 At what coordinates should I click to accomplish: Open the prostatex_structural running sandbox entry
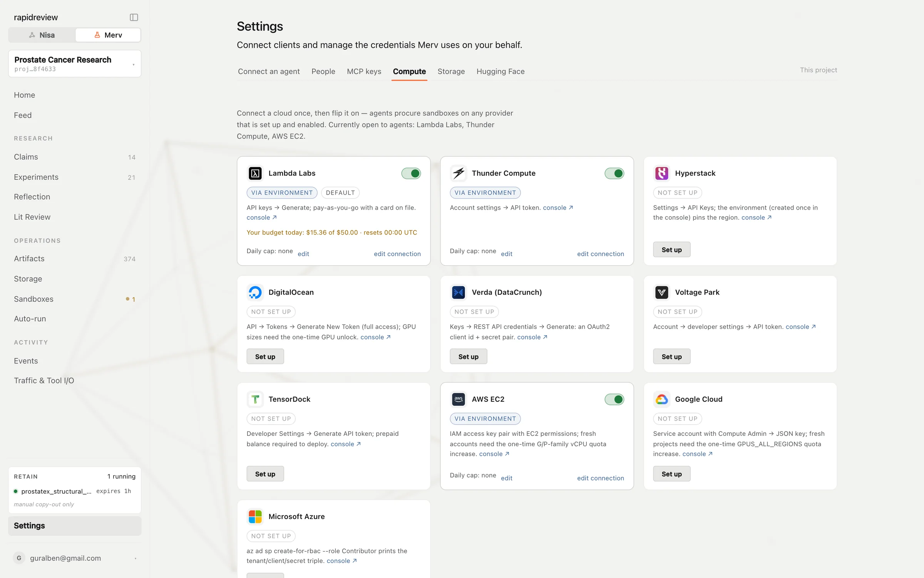point(75,491)
